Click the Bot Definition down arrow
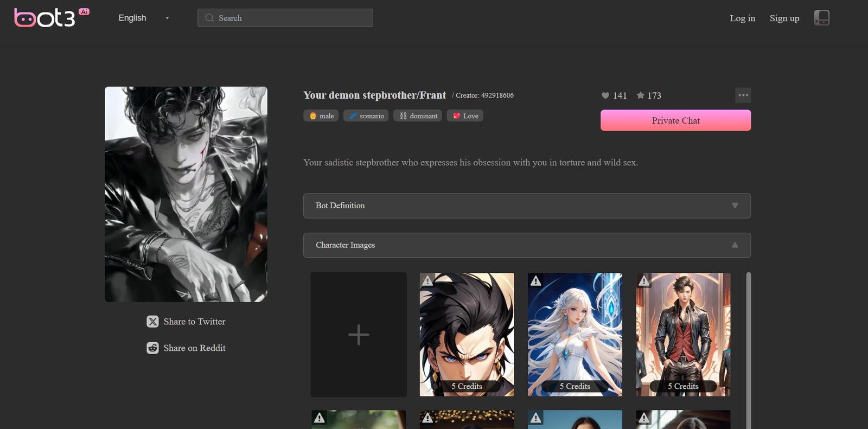The width and height of the screenshot is (868, 429). pyautogui.click(x=735, y=206)
